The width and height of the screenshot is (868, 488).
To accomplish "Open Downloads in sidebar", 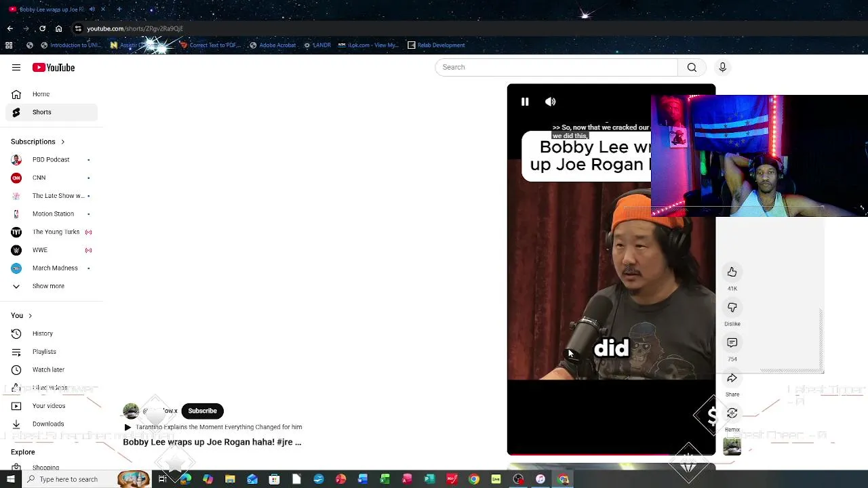I will (52, 424).
